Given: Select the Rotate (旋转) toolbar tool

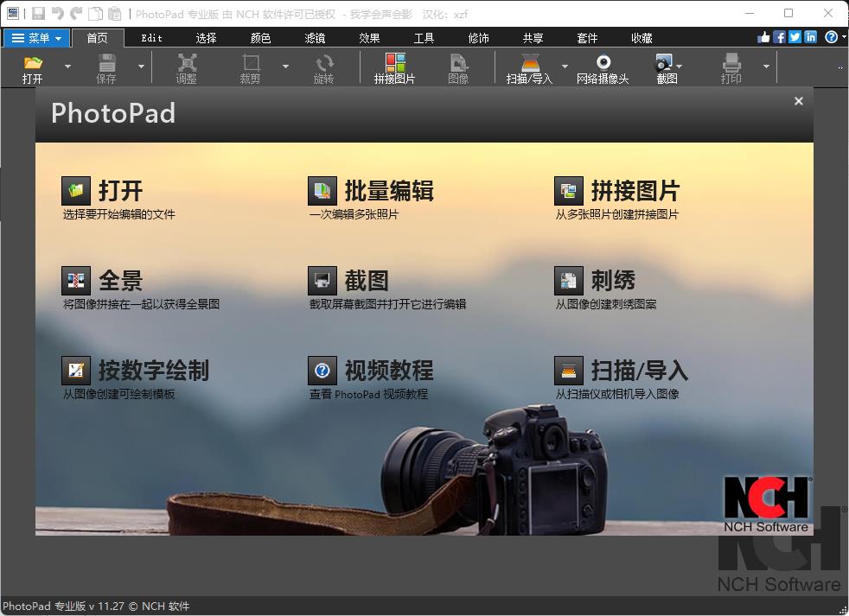Looking at the screenshot, I should [324, 63].
